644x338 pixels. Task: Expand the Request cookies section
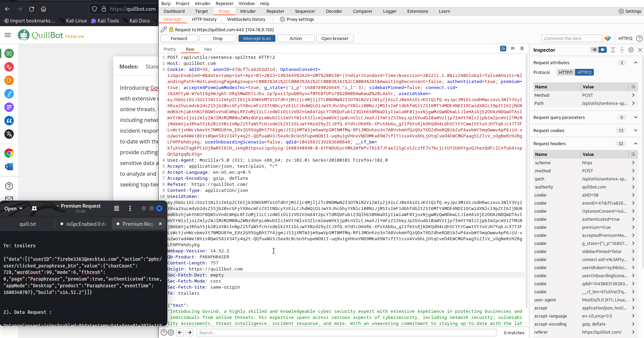click(x=636, y=130)
